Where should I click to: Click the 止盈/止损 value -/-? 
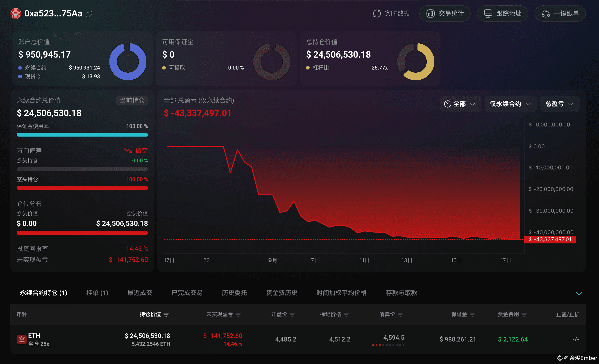coord(575,339)
